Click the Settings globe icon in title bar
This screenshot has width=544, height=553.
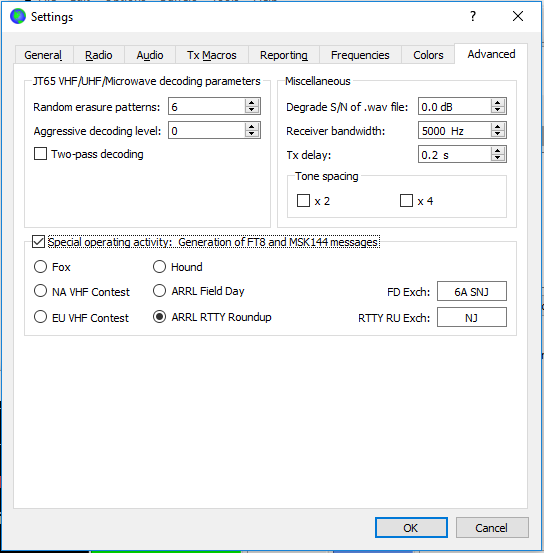tap(18, 17)
